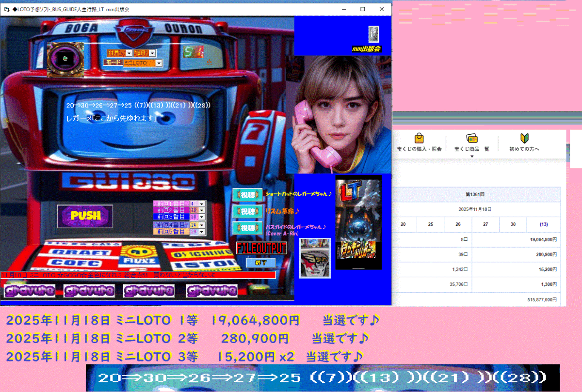
Task: Click the FILEOUTPUT button
Action: (x=261, y=248)
